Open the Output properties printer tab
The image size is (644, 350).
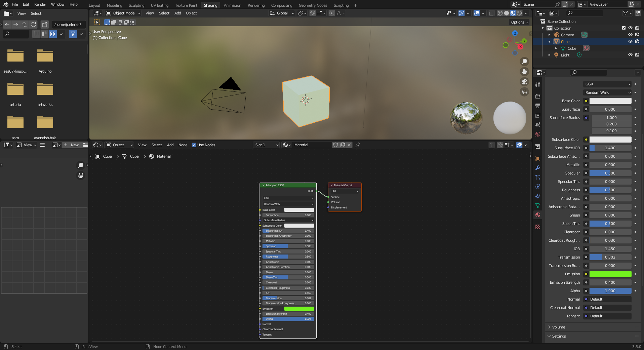pos(538,106)
